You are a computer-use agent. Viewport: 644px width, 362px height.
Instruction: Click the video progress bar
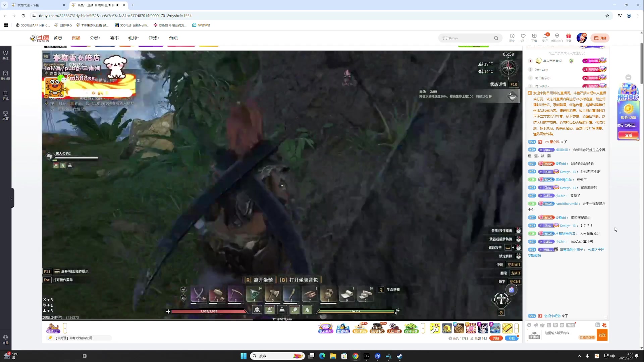click(282, 320)
